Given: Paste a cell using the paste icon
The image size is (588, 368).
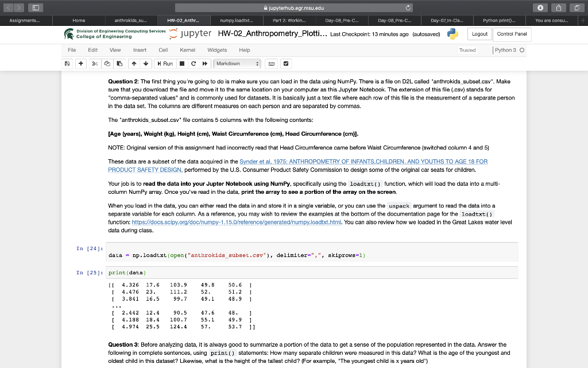Looking at the screenshot, I should pos(119,63).
